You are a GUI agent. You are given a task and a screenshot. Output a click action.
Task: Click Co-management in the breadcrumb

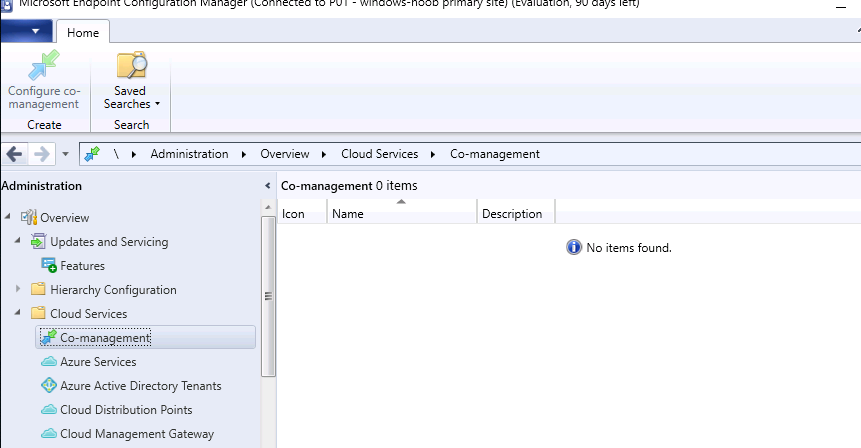[x=495, y=154]
